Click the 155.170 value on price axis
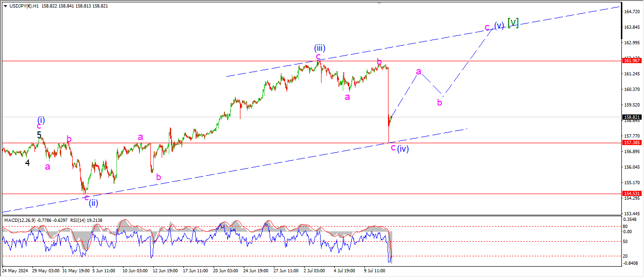 pos(631,183)
